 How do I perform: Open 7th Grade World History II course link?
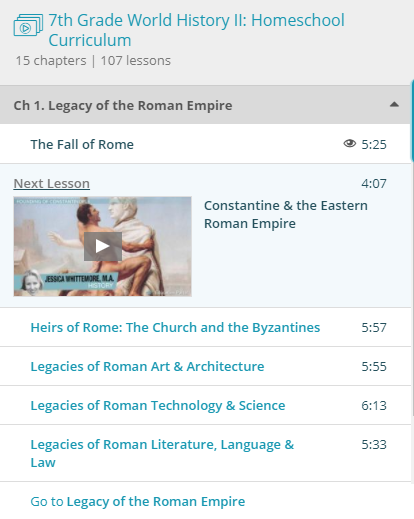point(196,30)
